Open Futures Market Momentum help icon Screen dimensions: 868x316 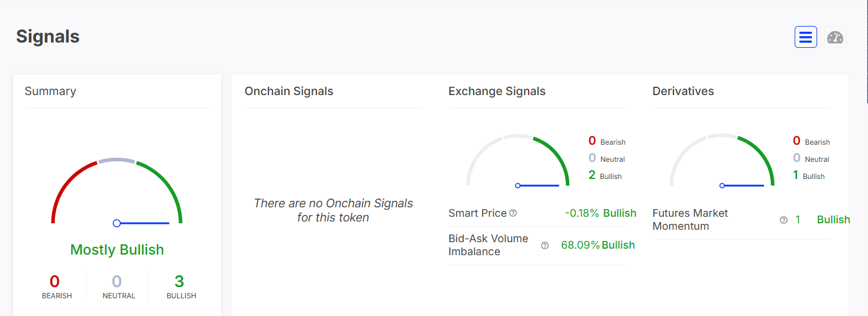[783, 220]
